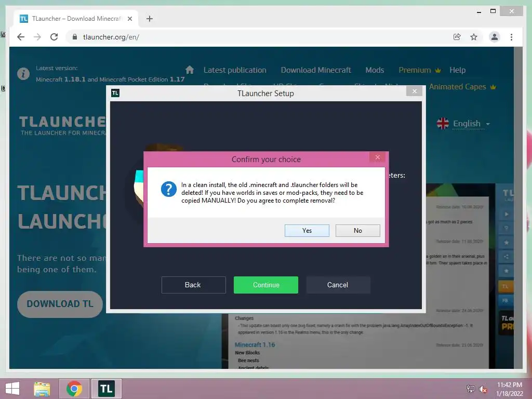Click the DOWNLOAD TL button
The width and height of the screenshot is (532, 399).
click(x=60, y=304)
